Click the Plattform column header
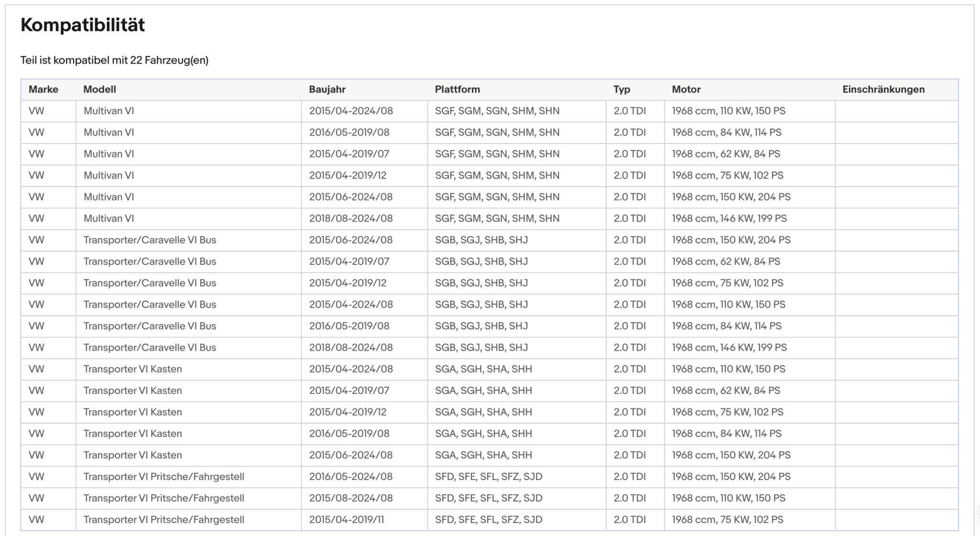Image resolution: width=980 pixels, height=536 pixels. (x=457, y=89)
